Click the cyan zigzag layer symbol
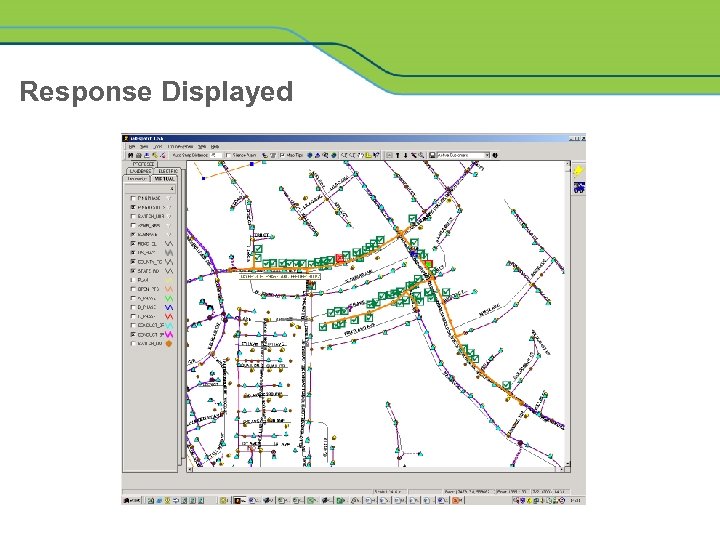 169,326
